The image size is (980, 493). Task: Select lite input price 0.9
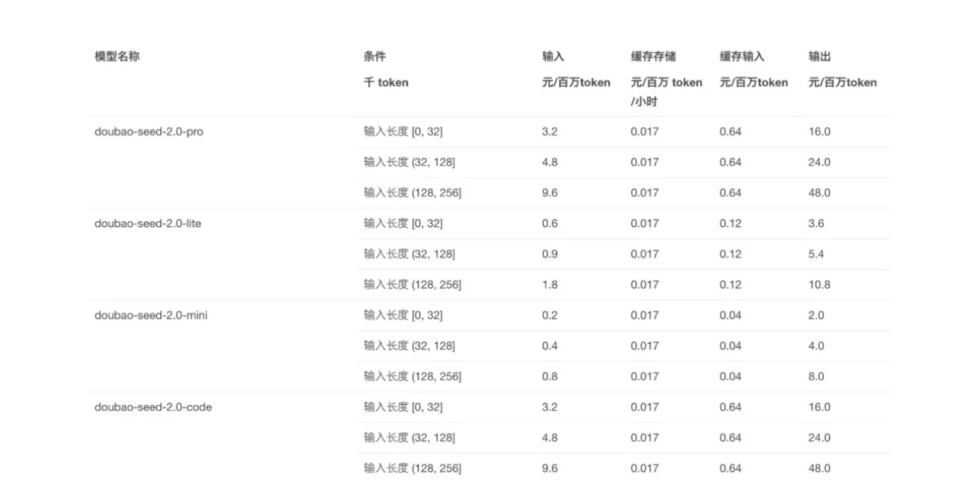(550, 254)
